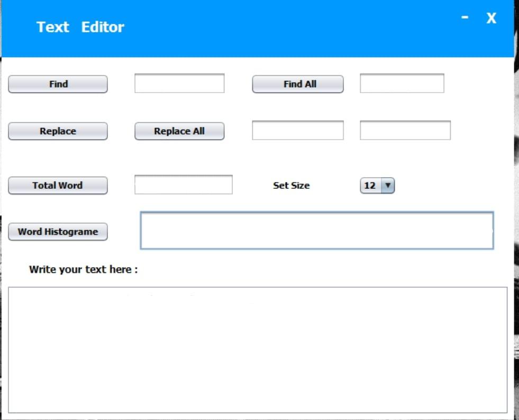The image size is (519, 420).
Task: Minimize the Text Editor window
Action: click(x=465, y=17)
